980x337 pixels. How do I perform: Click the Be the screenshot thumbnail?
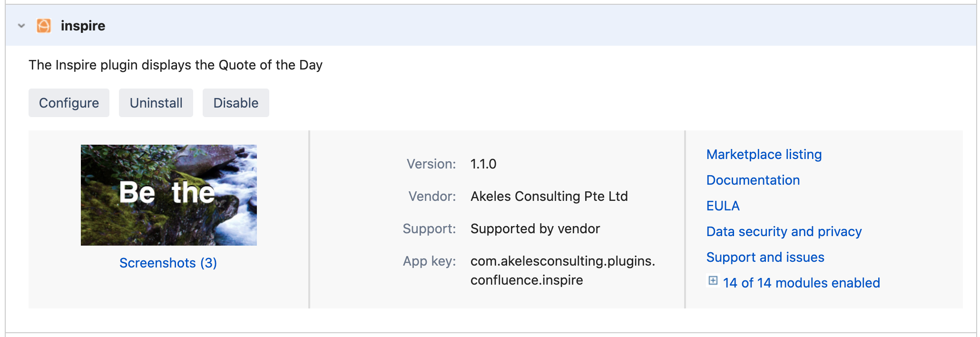[168, 195]
